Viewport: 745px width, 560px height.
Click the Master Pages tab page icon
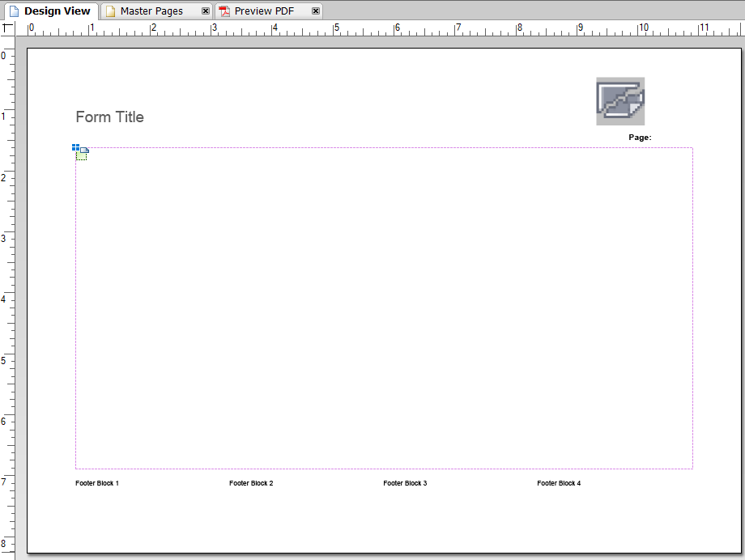(110, 11)
